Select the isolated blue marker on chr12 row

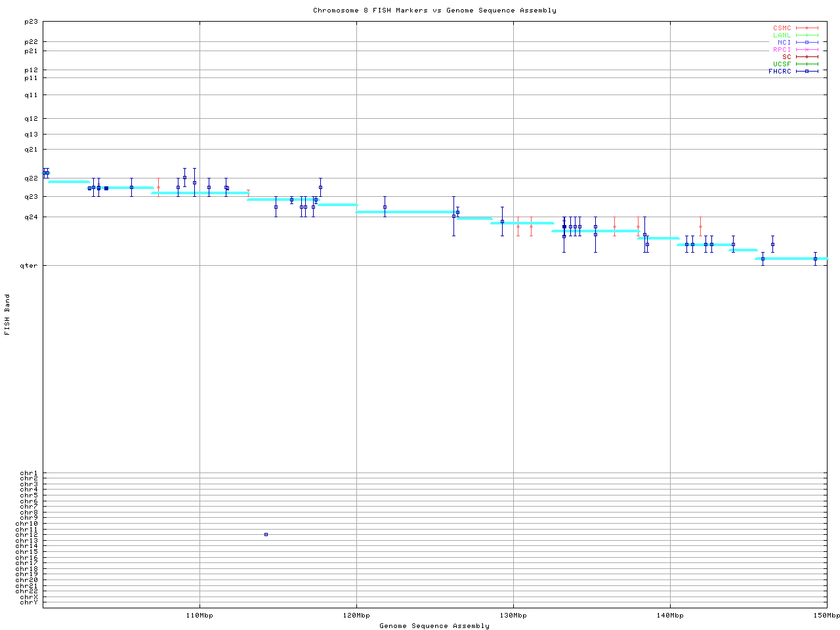(266, 535)
